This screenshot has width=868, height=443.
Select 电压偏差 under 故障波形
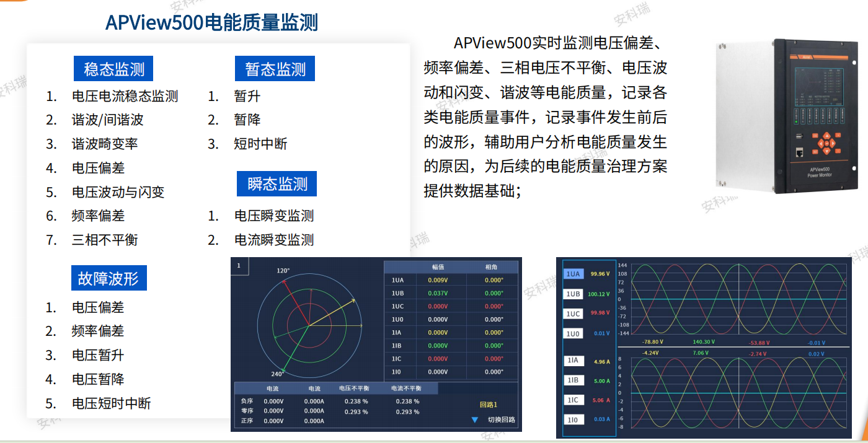click(98, 307)
